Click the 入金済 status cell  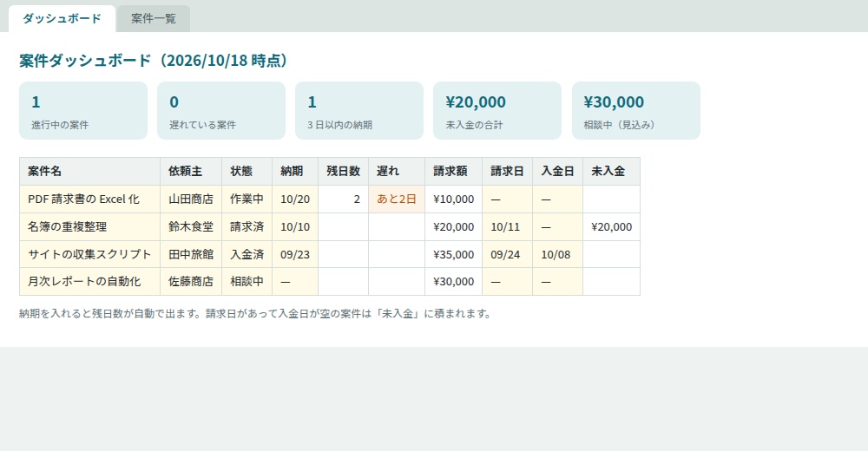coord(247,254)
